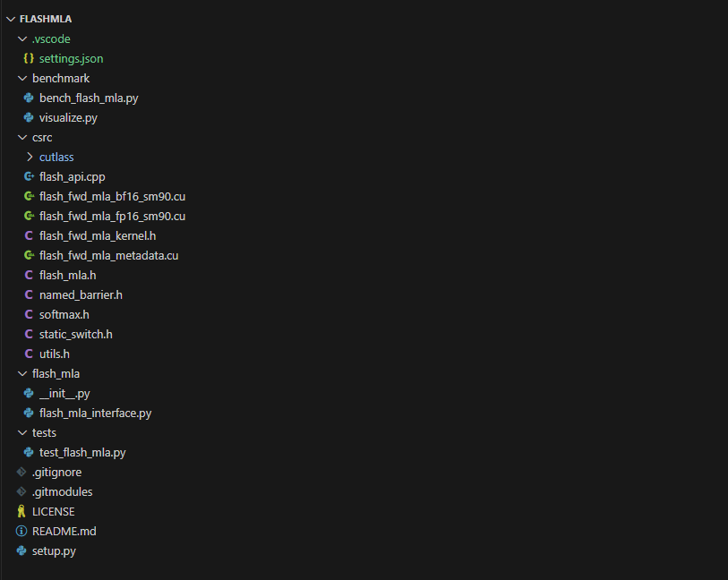Image resolution: width=728 pixels, height=580 pixels.
Task: Click the C++ icon beside flash_api.cpp
Action: tap(29, 177)
